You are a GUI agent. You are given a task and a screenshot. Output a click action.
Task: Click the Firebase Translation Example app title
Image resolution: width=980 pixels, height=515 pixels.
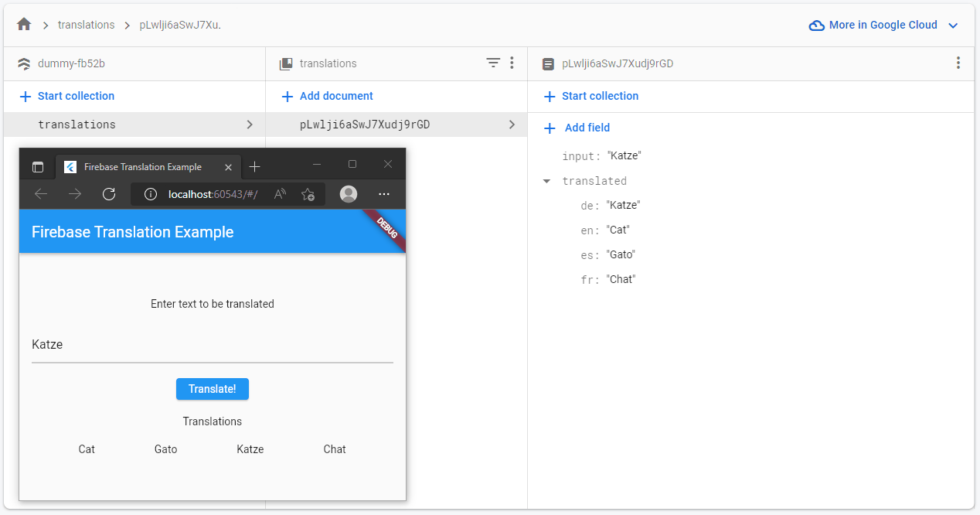click(133, 232)
